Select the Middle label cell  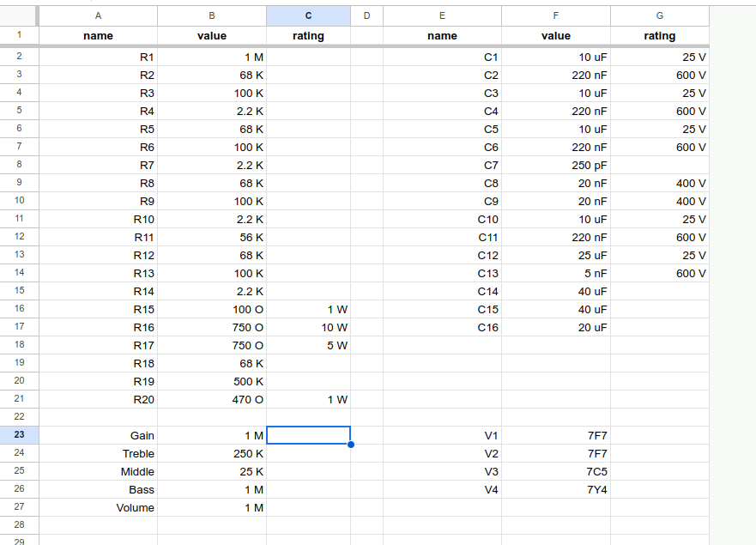[x=98, y=472]
